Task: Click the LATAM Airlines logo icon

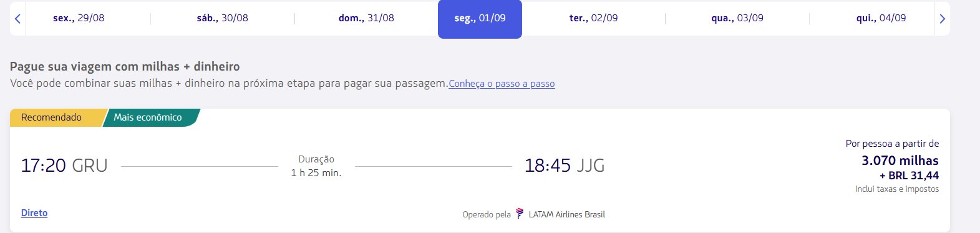Action: point(520,214)
